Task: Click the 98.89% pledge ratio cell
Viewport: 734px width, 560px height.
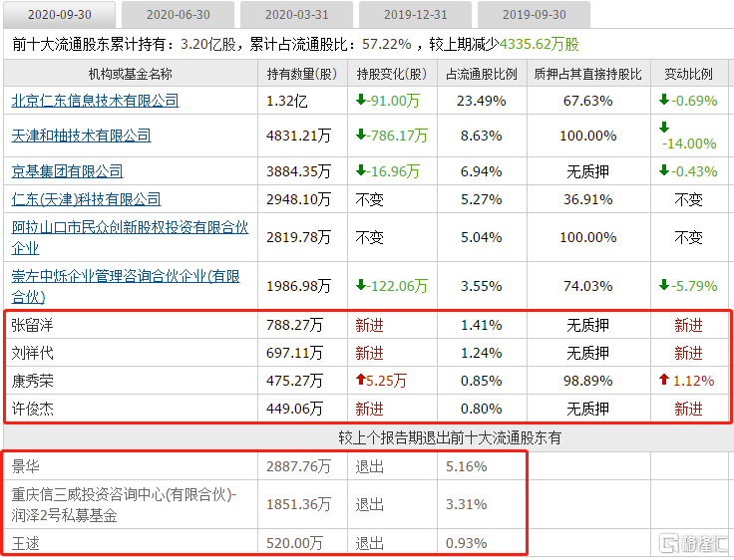Action: tap(588, 381)
